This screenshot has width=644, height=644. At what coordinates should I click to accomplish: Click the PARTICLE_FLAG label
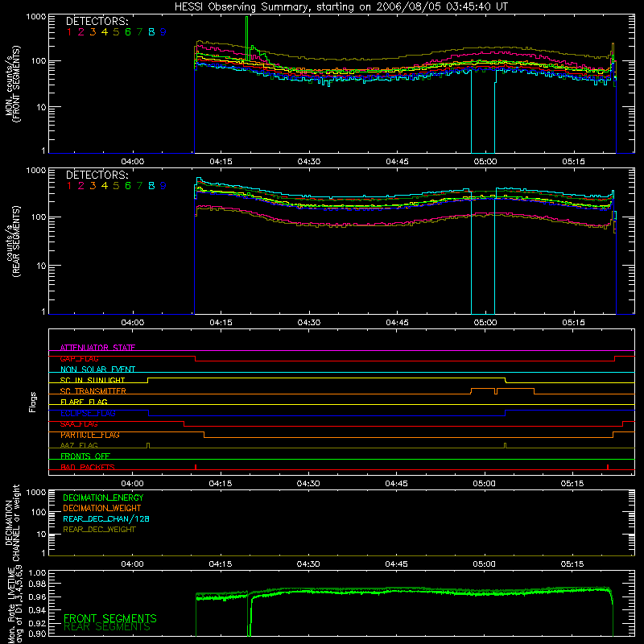90,435
